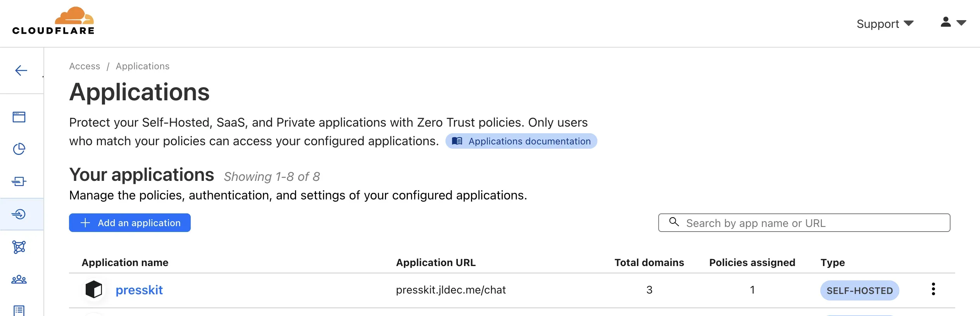
Task: Open Applications documentation link
Action: (521, 141)
